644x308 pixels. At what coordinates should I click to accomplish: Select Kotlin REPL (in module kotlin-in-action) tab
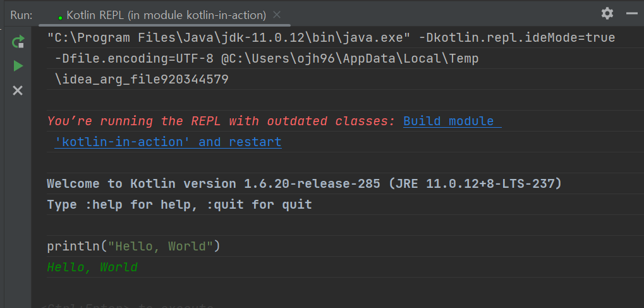pos(166,15)
